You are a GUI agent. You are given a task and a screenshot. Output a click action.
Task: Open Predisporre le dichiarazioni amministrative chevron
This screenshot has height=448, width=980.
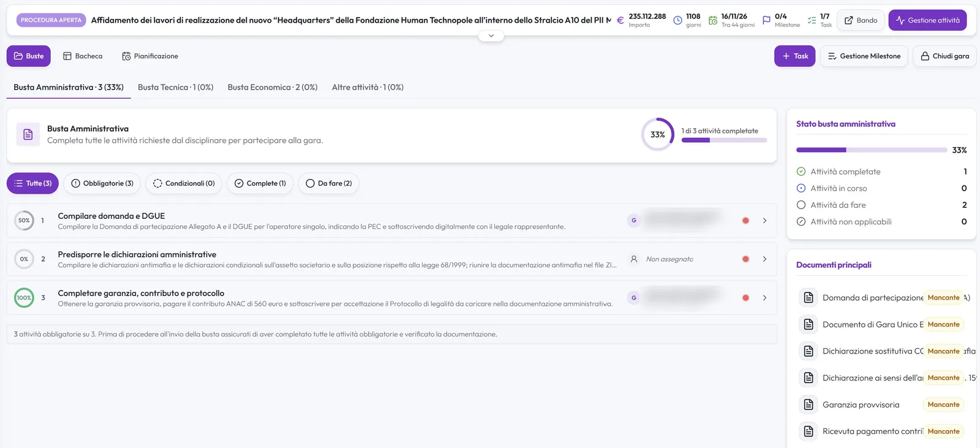(764, 259)
